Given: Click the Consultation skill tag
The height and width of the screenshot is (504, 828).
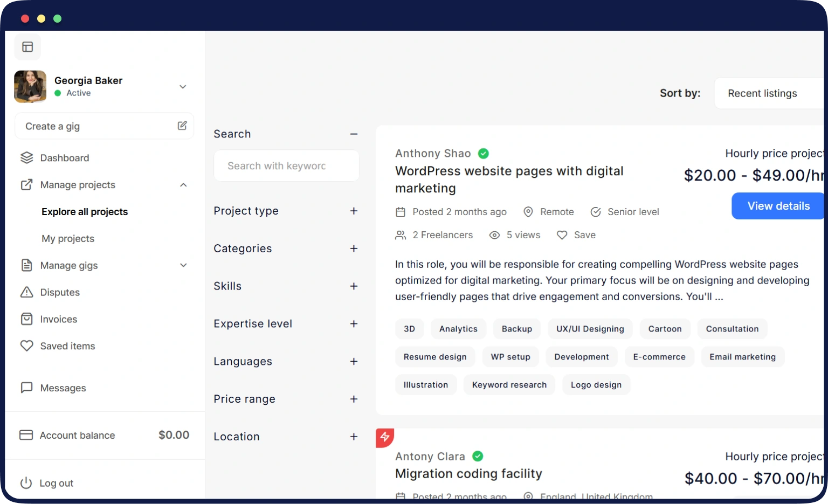Looking at the screenshot, I should (x=732, y=329).
